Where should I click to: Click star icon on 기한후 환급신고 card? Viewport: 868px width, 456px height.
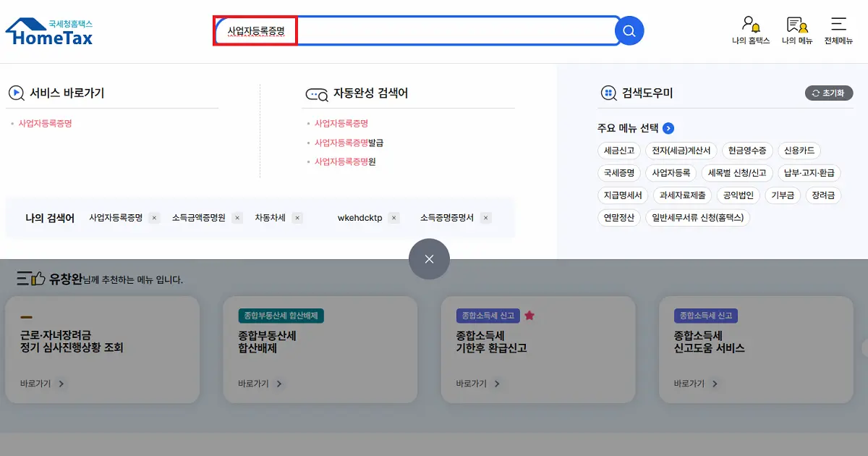(529, 316)
